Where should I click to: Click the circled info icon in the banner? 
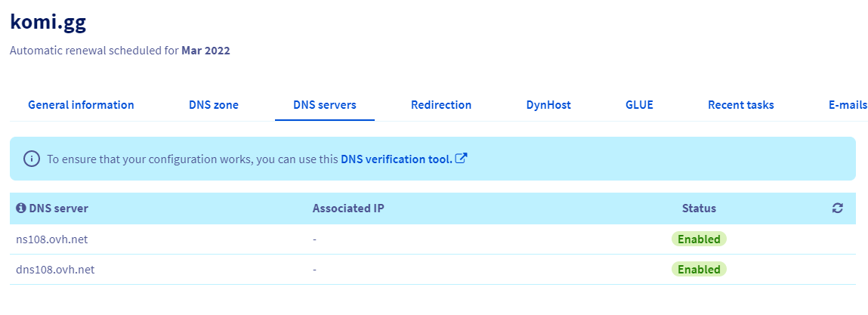pos(31,159)
